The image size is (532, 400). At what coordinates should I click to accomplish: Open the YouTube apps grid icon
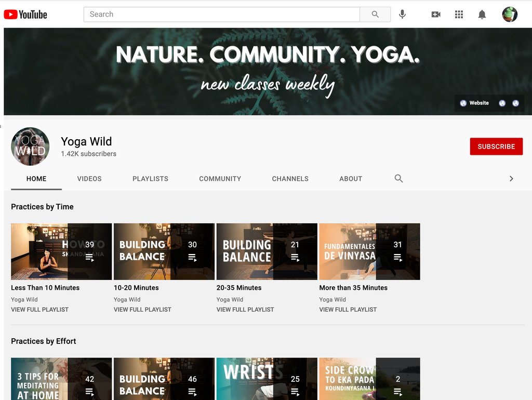pyautogui.click(x=459, y=15)
